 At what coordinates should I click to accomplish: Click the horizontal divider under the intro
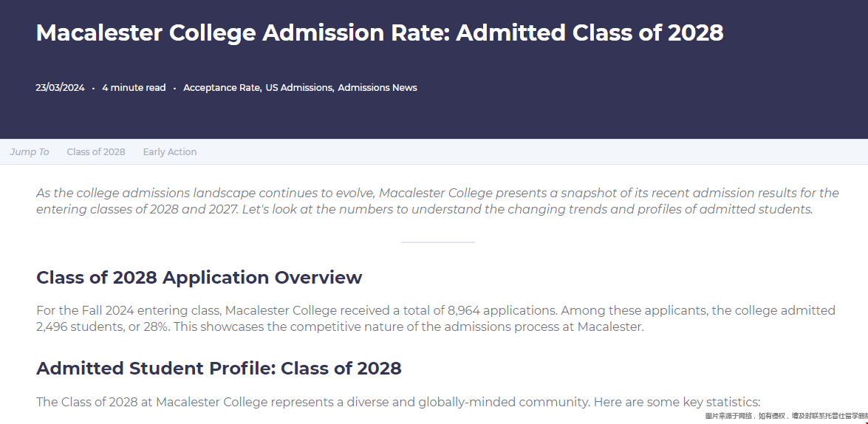click(x=438, y=242)
